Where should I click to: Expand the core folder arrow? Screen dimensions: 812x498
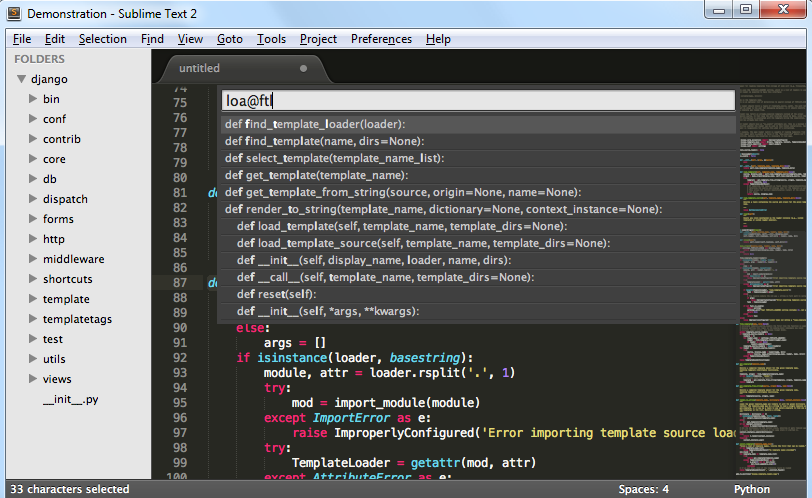coord(33,158)
